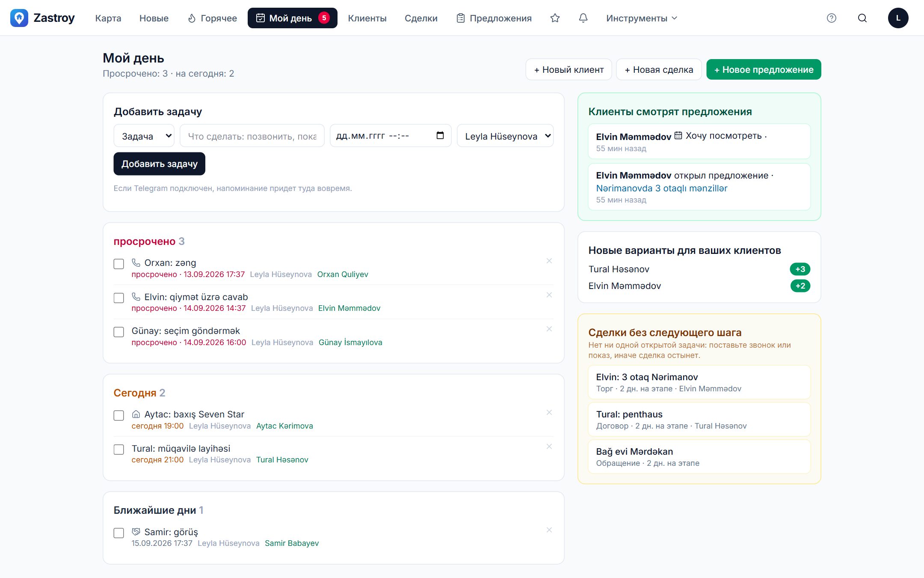Open the Предложения tab

494,18
